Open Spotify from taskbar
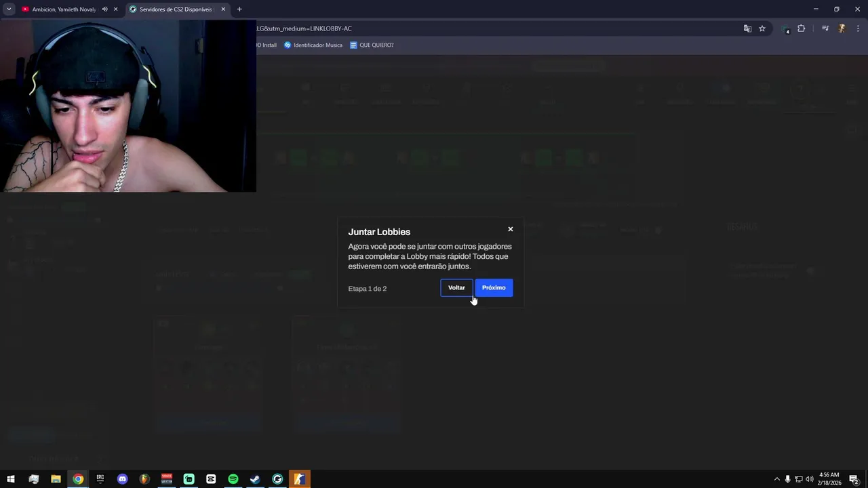The height and width of the screenshot is (488, 868). (x=233, y=479)
